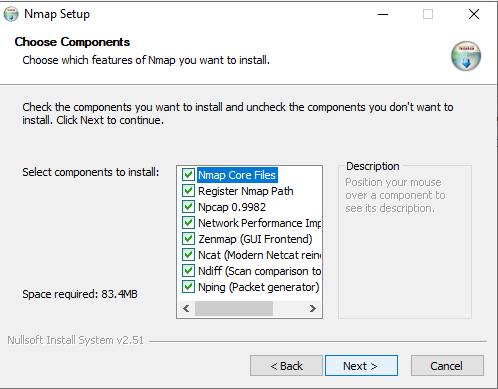Click the NSIS installer logo in header
Screen dimensions: 498x389
click(466, 56)
